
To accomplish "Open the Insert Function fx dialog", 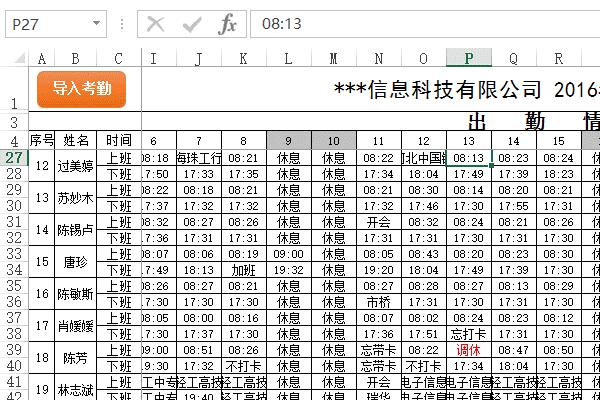I will click(x=227, y=24).
